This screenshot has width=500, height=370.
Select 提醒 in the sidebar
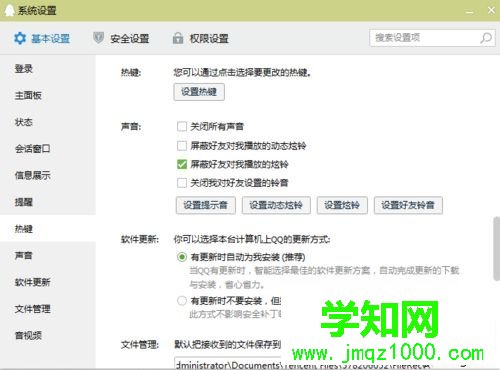(24, 202)
